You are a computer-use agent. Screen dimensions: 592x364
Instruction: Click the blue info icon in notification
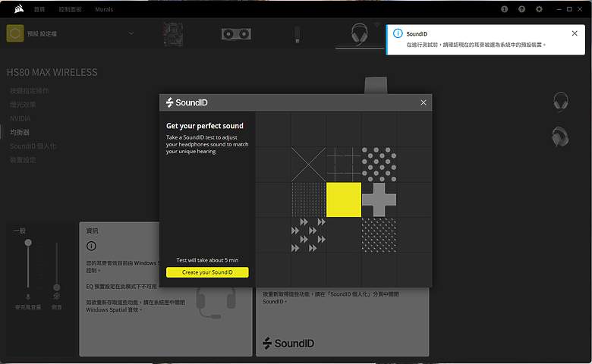[398, 33]
